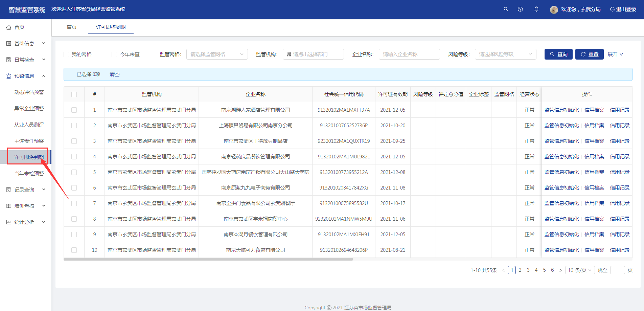Click the user avatar icon
Viewport: 644px width, 311px height.
click(x=554, y=9)
